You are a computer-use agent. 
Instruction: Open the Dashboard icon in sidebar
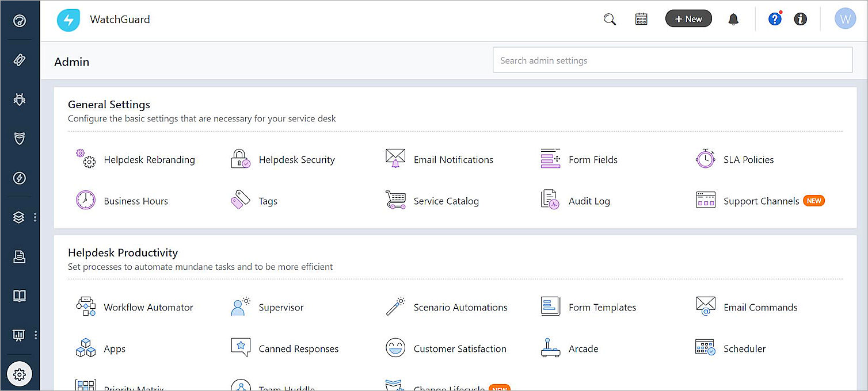pos(20,21)
